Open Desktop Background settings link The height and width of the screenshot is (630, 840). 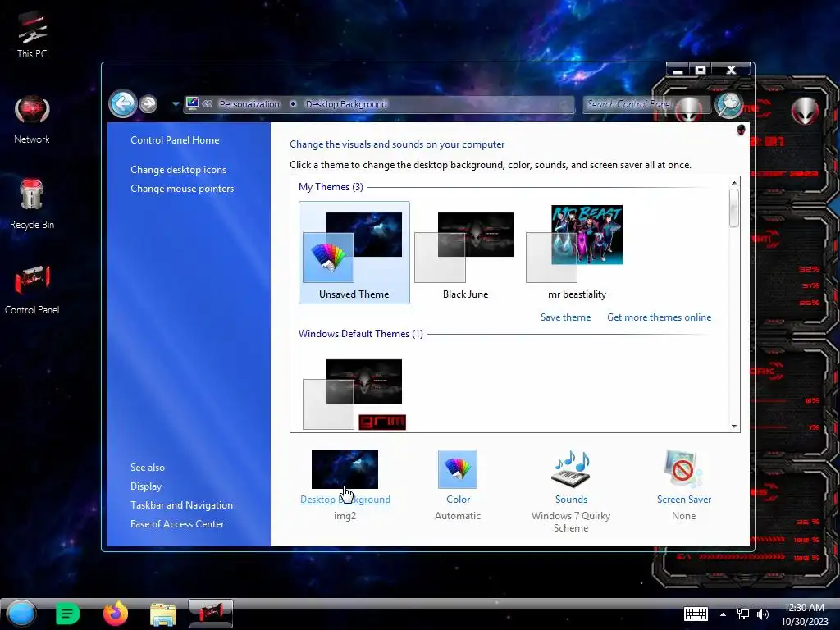[x=345, y=500]
